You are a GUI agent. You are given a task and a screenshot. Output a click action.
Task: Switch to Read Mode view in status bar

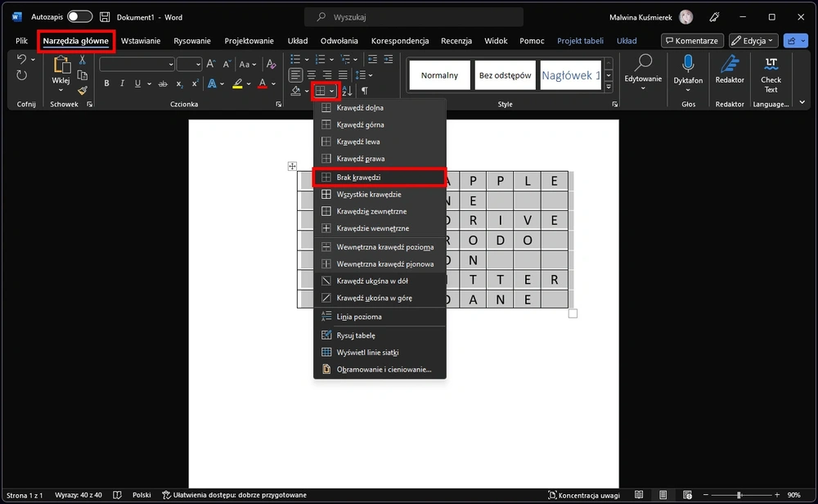coord(639,495)
